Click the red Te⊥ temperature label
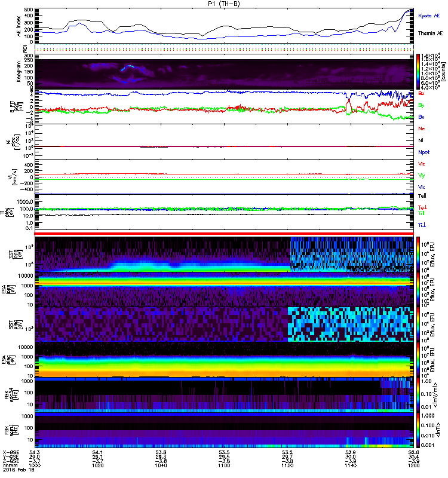448x478 pixels. (422, 207)
